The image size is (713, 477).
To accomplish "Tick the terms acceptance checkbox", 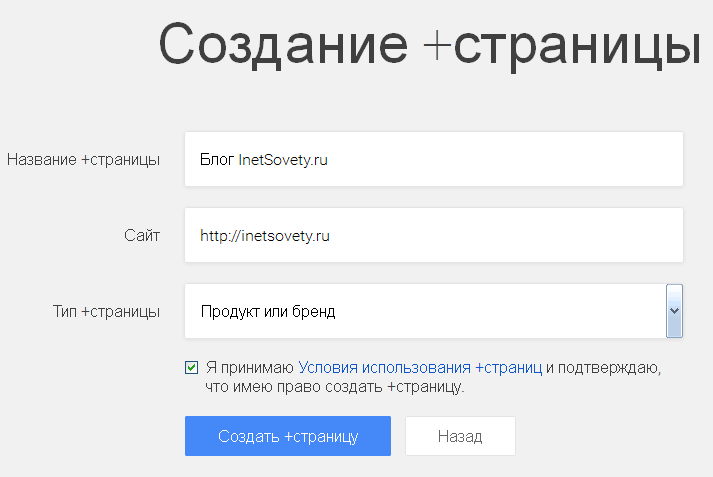I will 191,367.
